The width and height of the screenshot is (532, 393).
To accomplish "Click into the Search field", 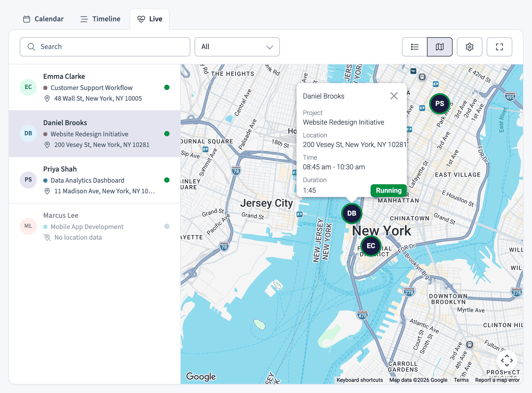I will (105, 47).
